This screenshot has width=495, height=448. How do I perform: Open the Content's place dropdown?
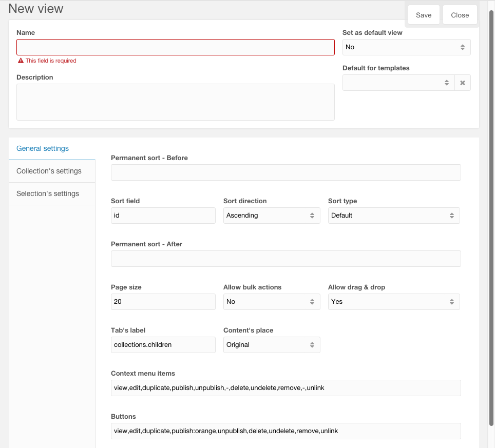click(x=272, y=345)
